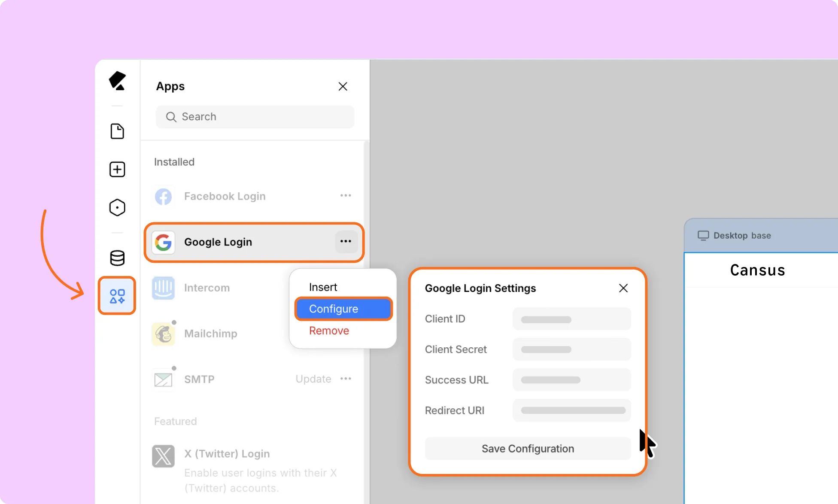This screenshot has height=504, width=838.
Task: Click the Add element plus icon
Action: click(x=117, y=169)
